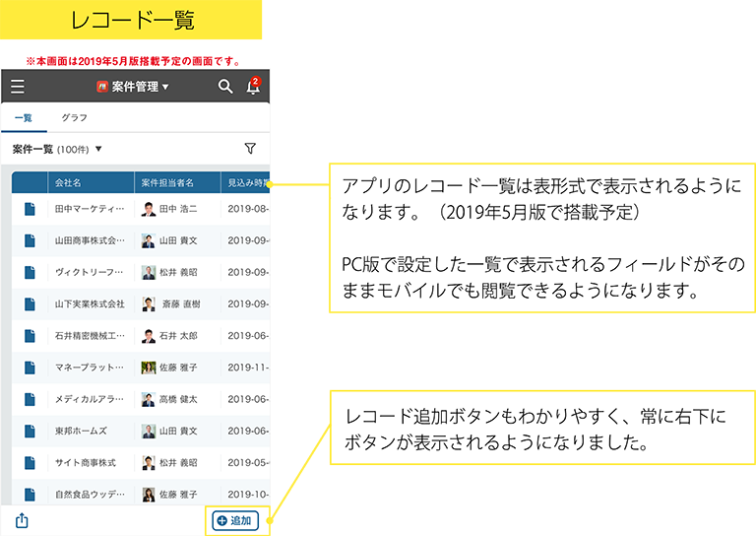Select company cell マネープラット…
The width and height of the screenshot is (756, 536).
coord(92,368)
